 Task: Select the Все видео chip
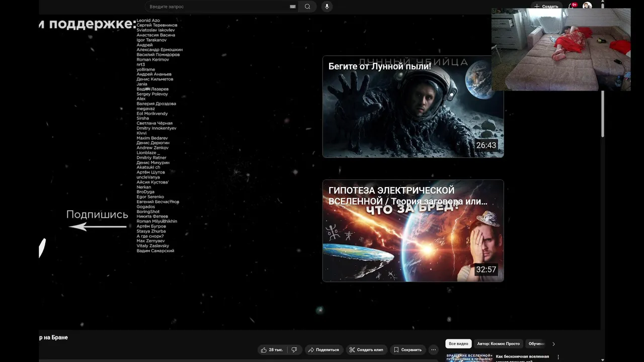pos(458,344)
